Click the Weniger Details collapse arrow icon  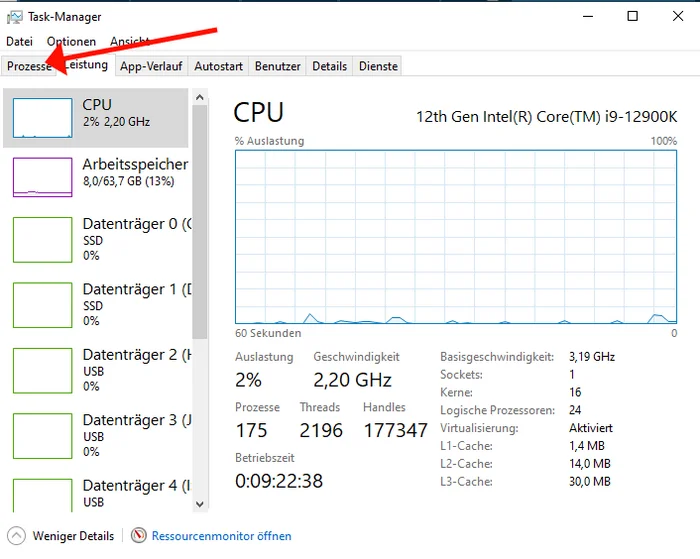coord(16,535)
